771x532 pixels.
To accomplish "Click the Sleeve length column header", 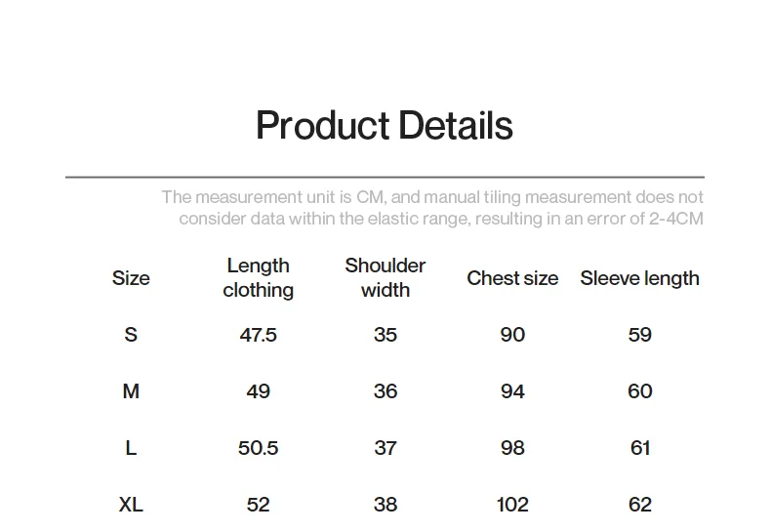I will (639, 278).
